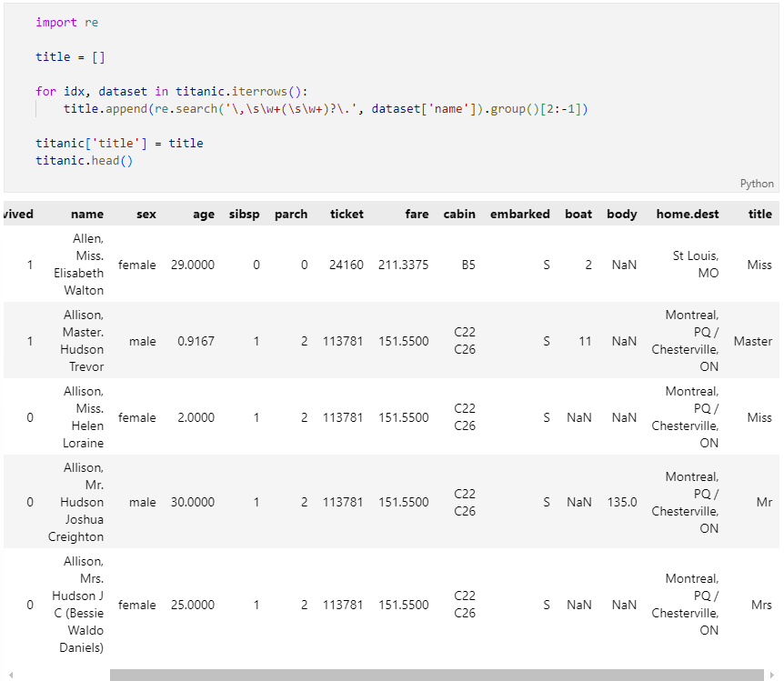Viewport: 784px width, 681px height.
Task: Click the 'ticket' column header
Action: click(347, 215)
